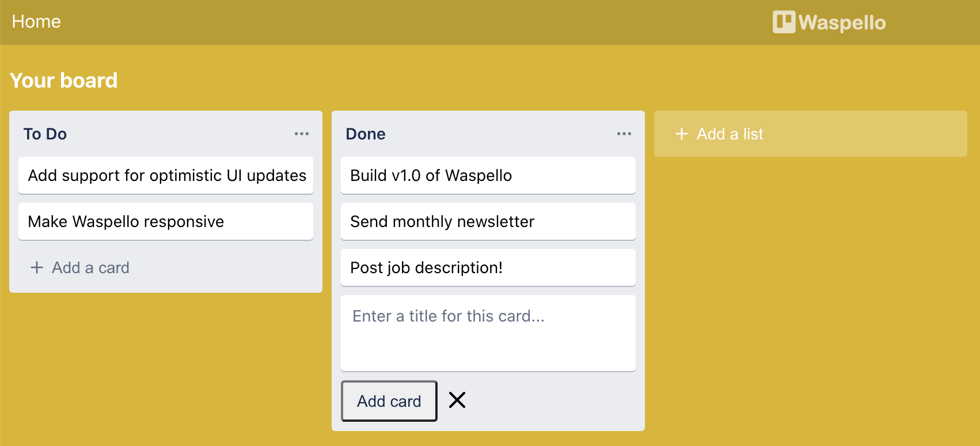
Task: Open the Done list three-dot menu
Action: pyautogui.click(x=624, y=134)
